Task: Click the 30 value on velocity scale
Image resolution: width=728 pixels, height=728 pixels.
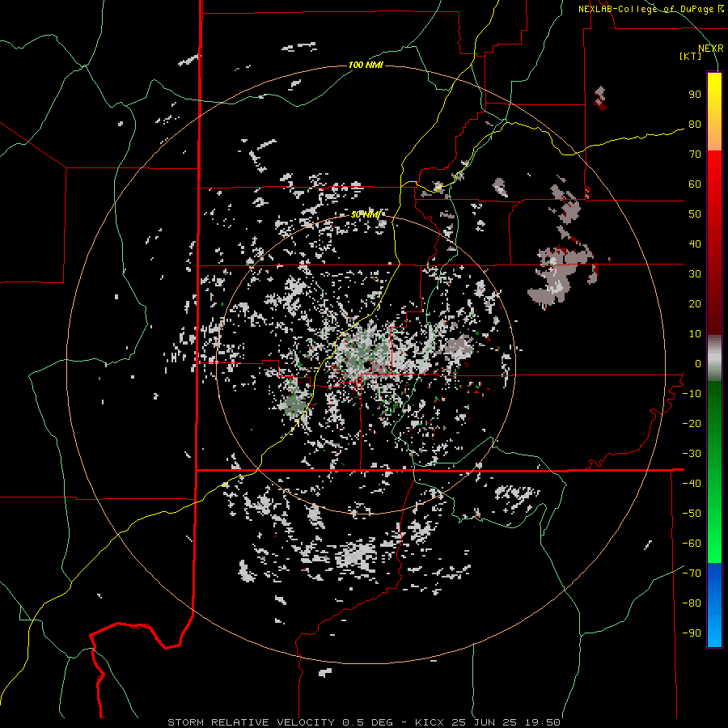Action: (x=695, y=274)
